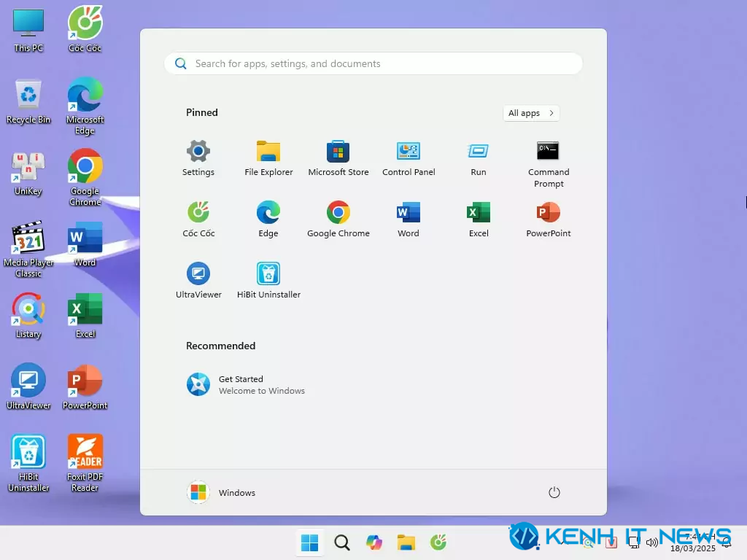Open Copilot from the taskbar

(374, 542)
